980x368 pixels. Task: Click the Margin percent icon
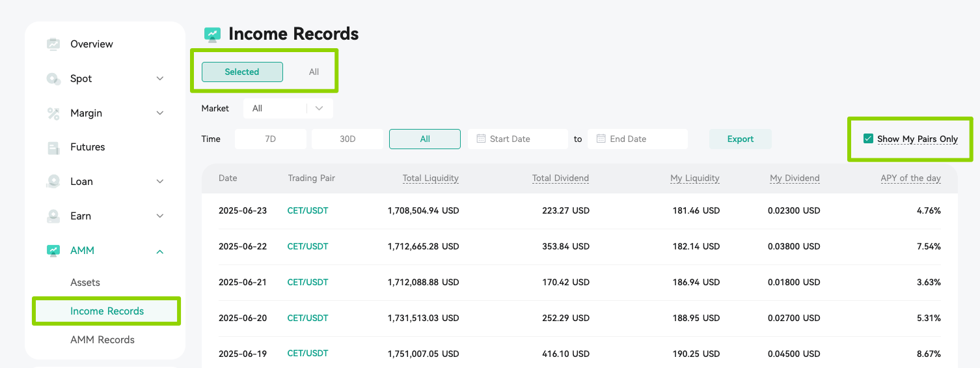53,113
